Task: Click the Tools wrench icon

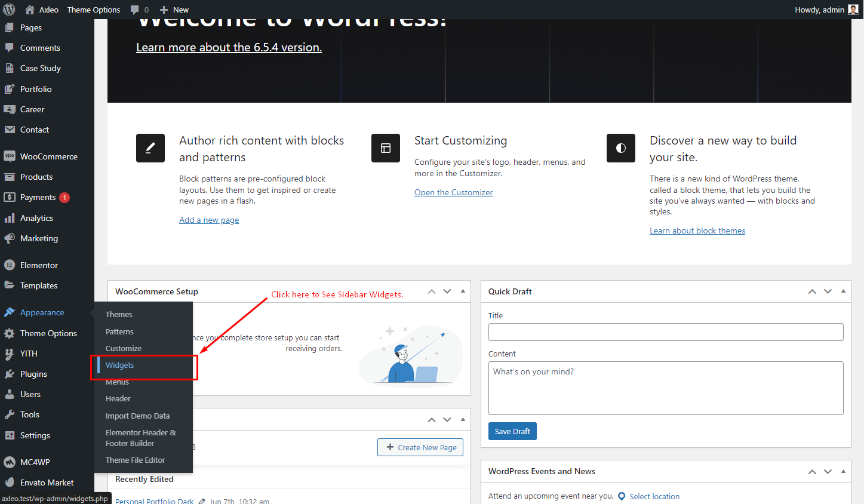Action: click(x=10, y=414)
